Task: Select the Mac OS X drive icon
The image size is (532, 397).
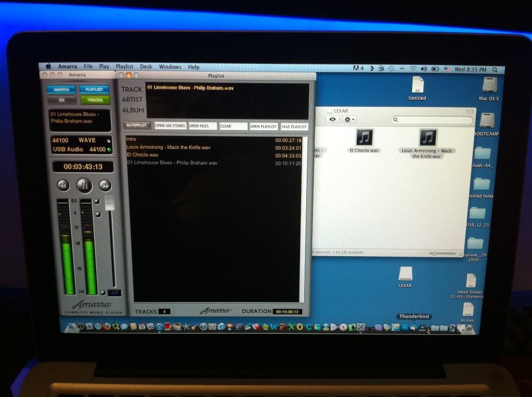Action: pyautogui.click(x=489, y=89)
